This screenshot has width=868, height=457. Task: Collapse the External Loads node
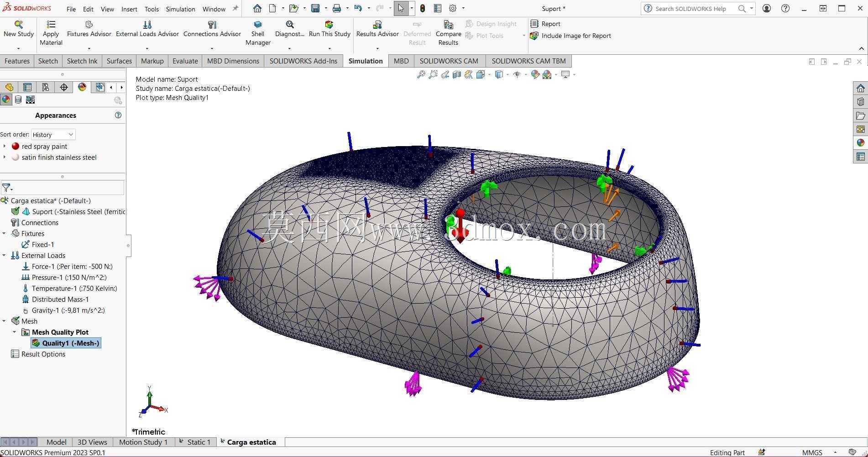(4, 255)
